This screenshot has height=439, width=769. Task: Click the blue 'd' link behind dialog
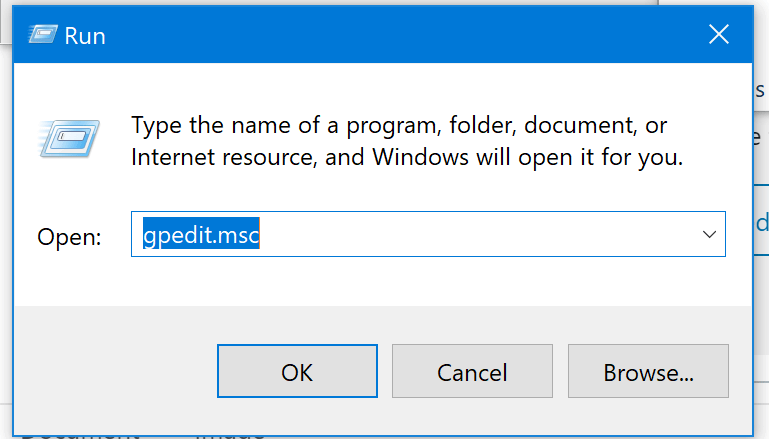(x=762, y=224)
